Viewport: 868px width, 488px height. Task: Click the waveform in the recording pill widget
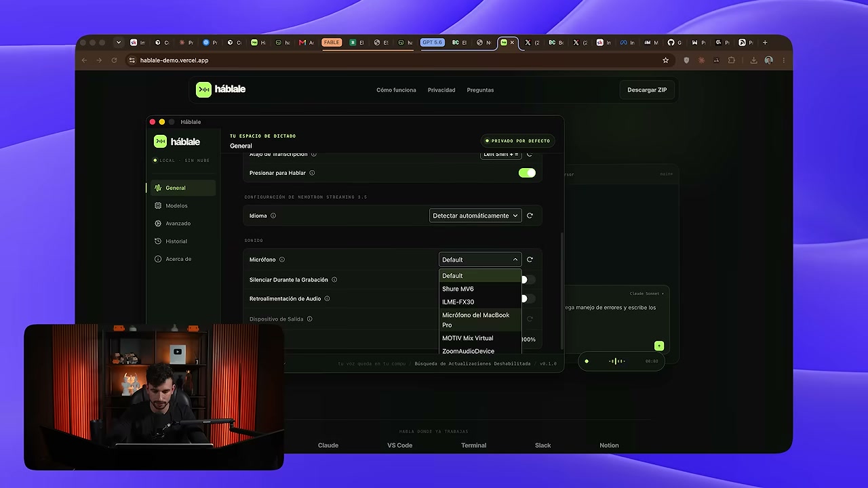tap(616, 361)
